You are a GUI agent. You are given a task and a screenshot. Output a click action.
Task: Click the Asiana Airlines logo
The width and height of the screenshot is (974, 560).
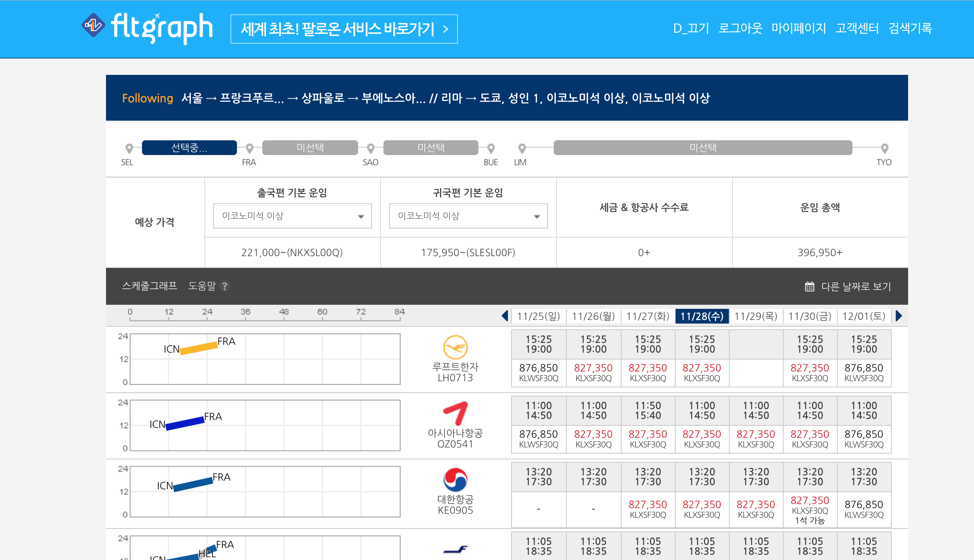click(455, 413)
